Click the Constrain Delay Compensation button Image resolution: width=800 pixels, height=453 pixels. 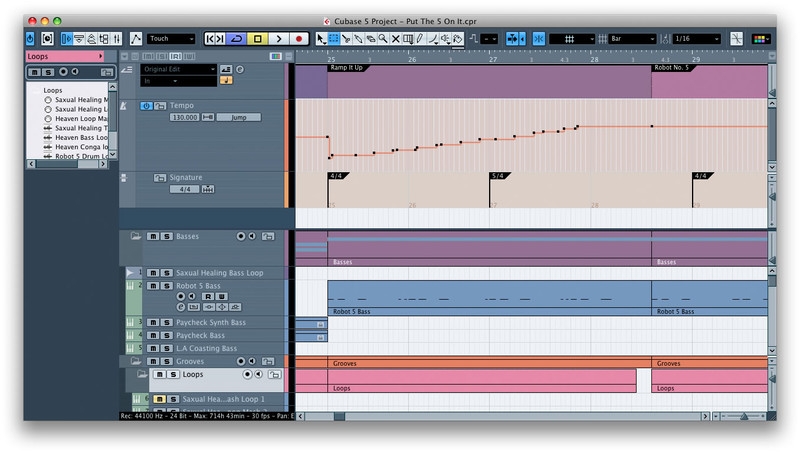(x=47, y=39)
